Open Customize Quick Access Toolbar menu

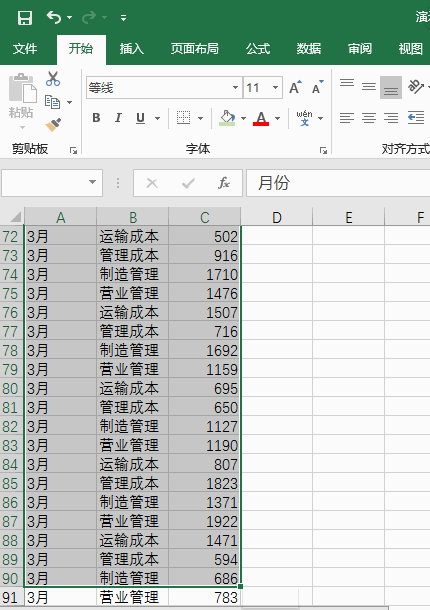(123, 18)
